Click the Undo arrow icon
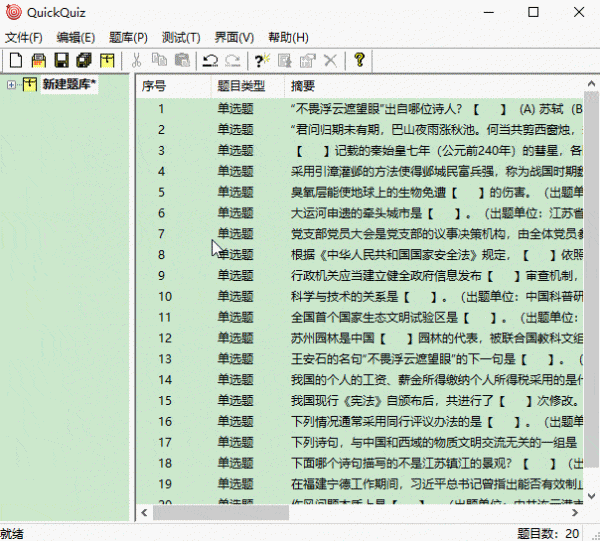This screenshot has height=541, width=600. pos(211,61)
